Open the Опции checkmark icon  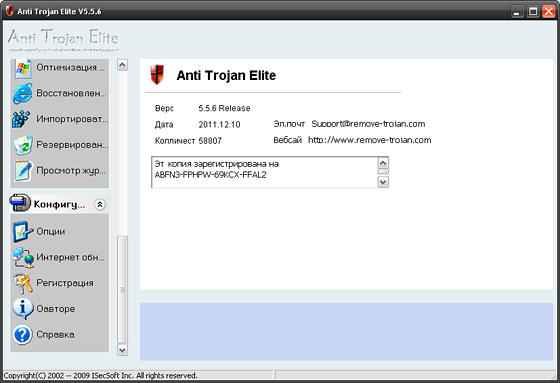[x=22, y=231]
